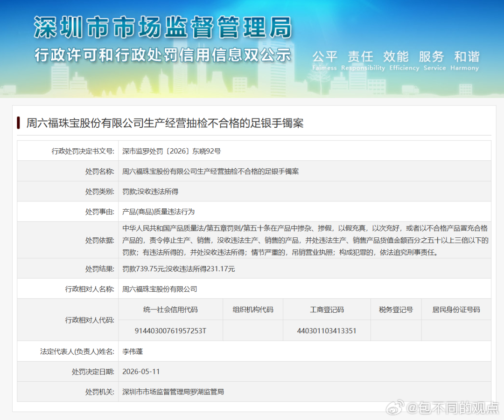504x420 pixels.
Task: Click the 处罚依据 label
Action: [100, 240]
